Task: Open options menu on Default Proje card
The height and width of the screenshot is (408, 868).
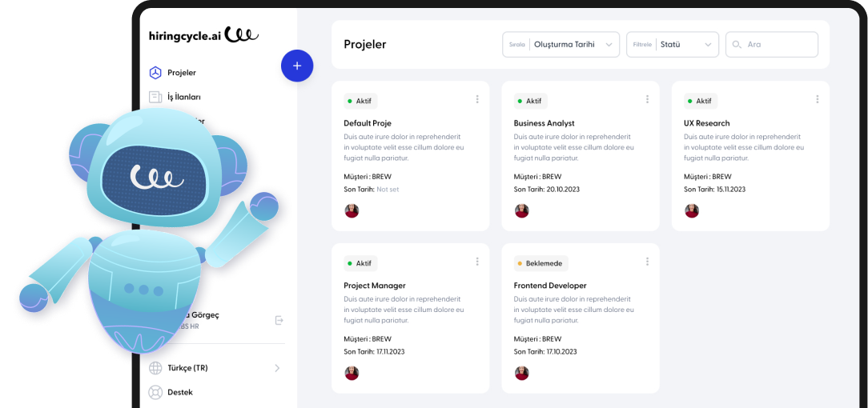Action: (x=477, y=99)
